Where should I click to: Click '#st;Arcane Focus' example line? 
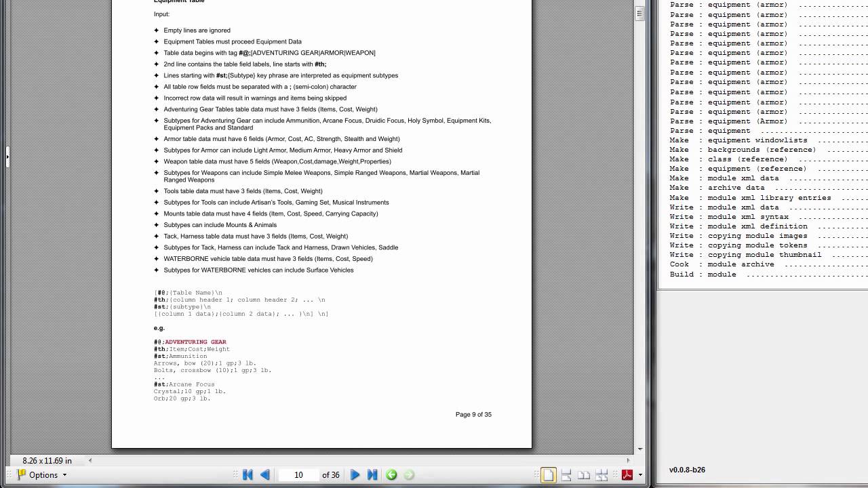click(184, 384)
